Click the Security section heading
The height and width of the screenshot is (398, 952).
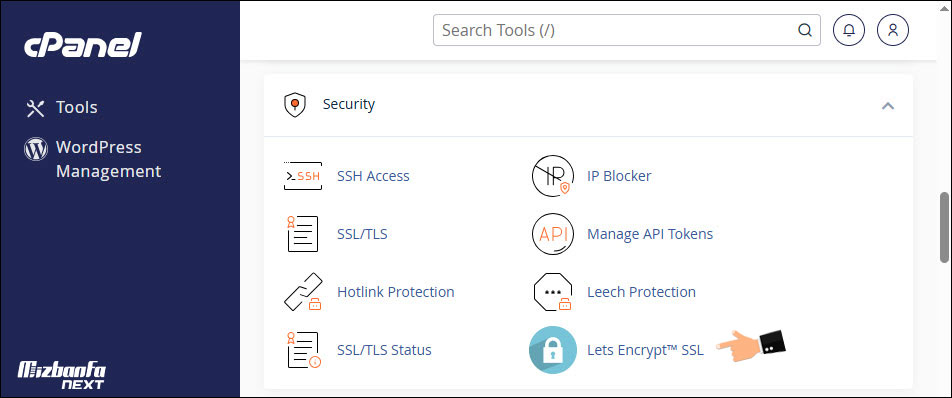(348, 104)
